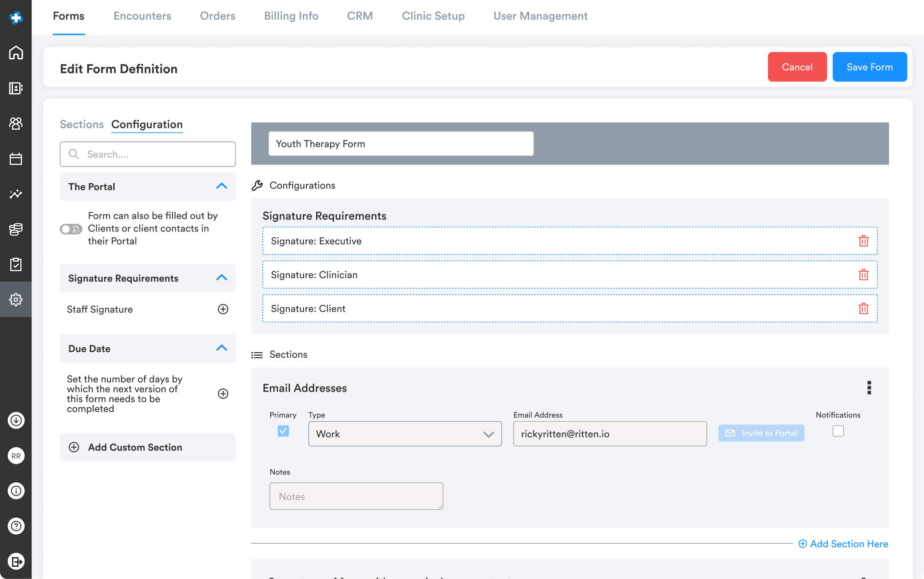Image resolution: width=924 pixels, height=579 pixels.
Task: Open the contacts book sidebar icon
Action: [x=16, y=88]
